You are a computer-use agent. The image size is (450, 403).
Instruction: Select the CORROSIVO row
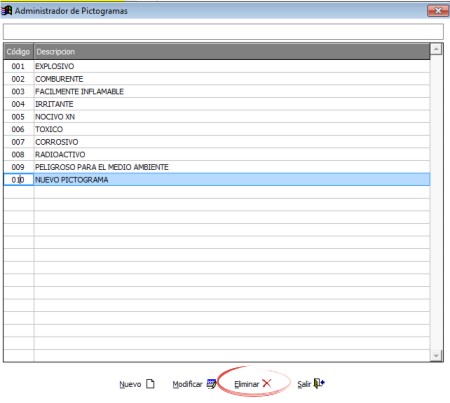217,142
